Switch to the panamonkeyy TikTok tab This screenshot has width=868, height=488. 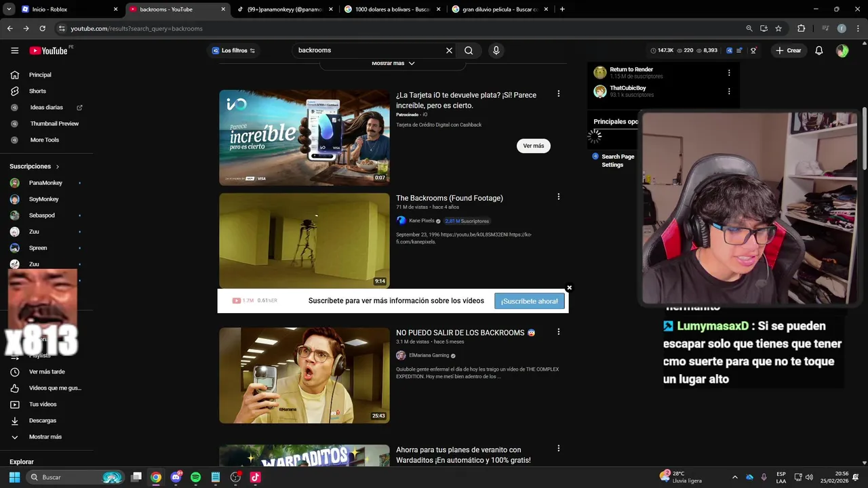(x=285, y=9)
